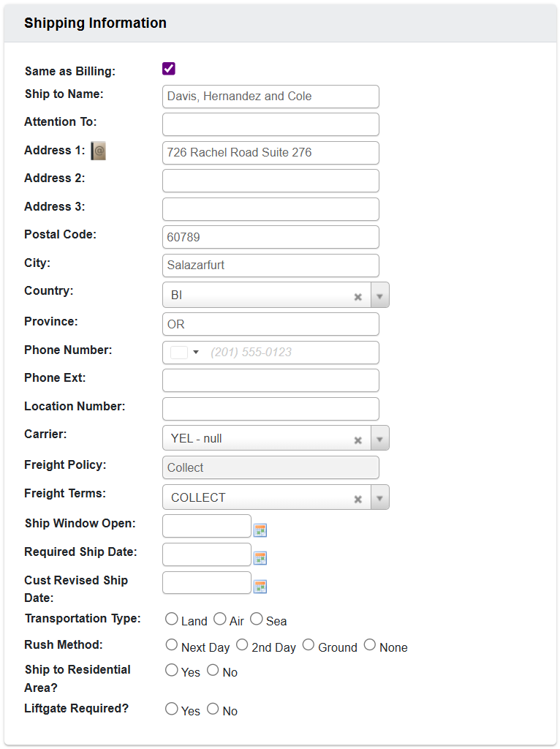Expand the Country dropdown list
Viewport: 560px width, 749px height.
[379, 295]
